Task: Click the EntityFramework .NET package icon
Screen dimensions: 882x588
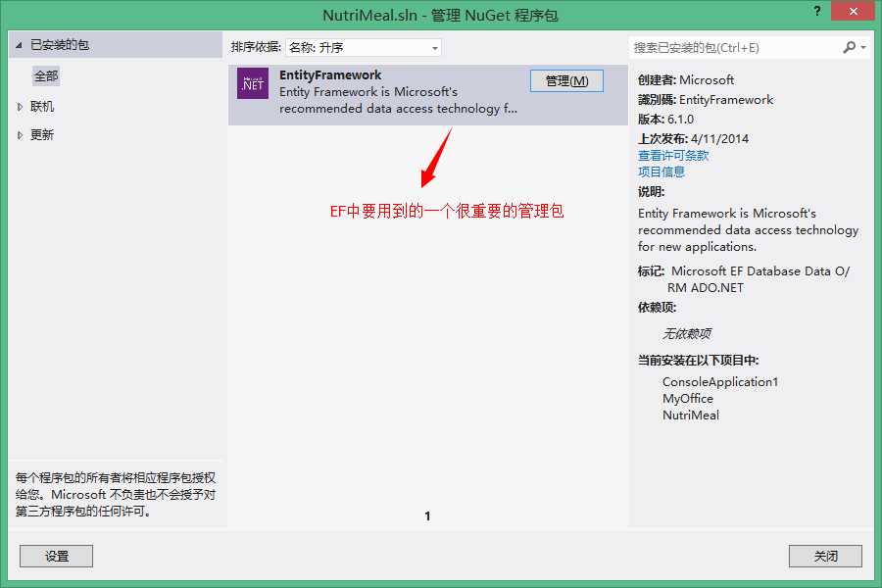Action: pos(253,83)
